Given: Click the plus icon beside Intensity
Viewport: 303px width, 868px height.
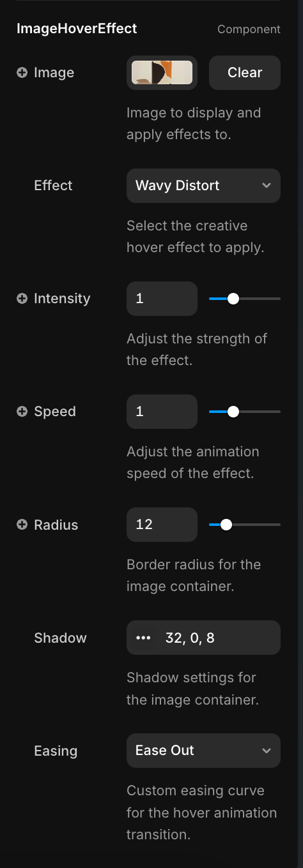Looking at the screenshot, I should [x=22, y=299].
